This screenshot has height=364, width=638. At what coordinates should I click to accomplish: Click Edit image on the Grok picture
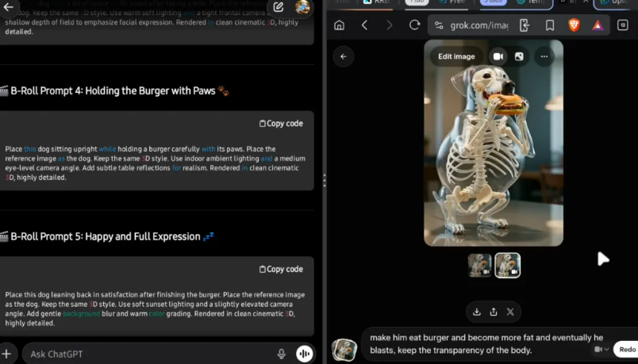[x=456, y=56]
